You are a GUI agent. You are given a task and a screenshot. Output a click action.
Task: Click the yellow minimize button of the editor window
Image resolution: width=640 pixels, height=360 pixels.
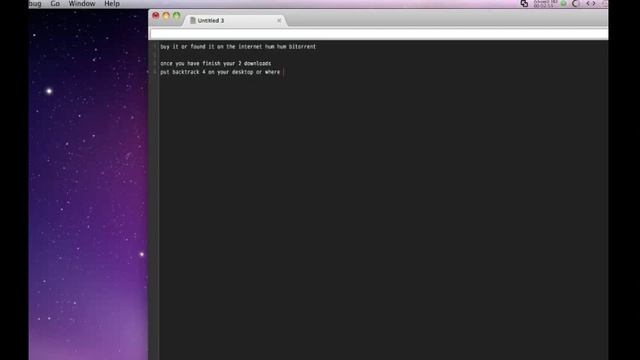[x=166, y=16]
